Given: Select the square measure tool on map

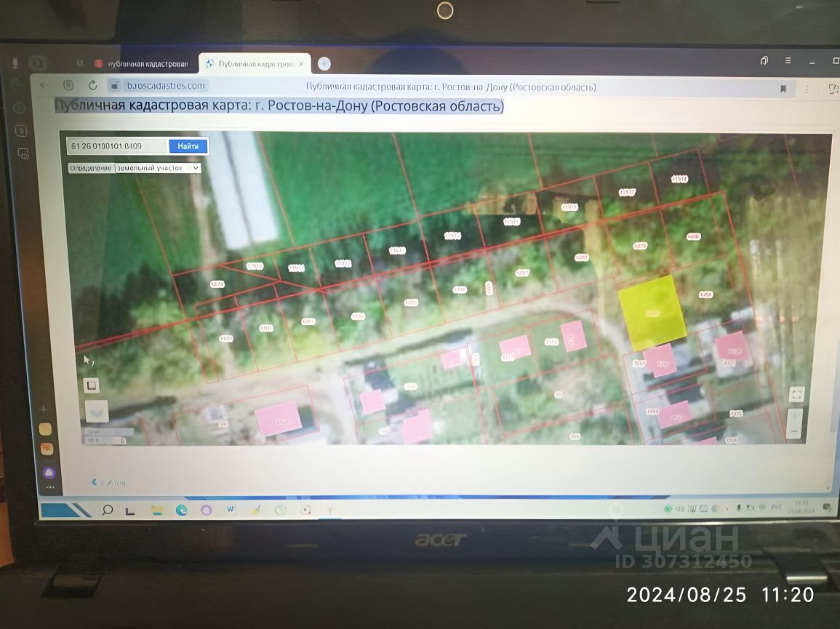Looking at the screenshot, I should (x=92, y=385).
